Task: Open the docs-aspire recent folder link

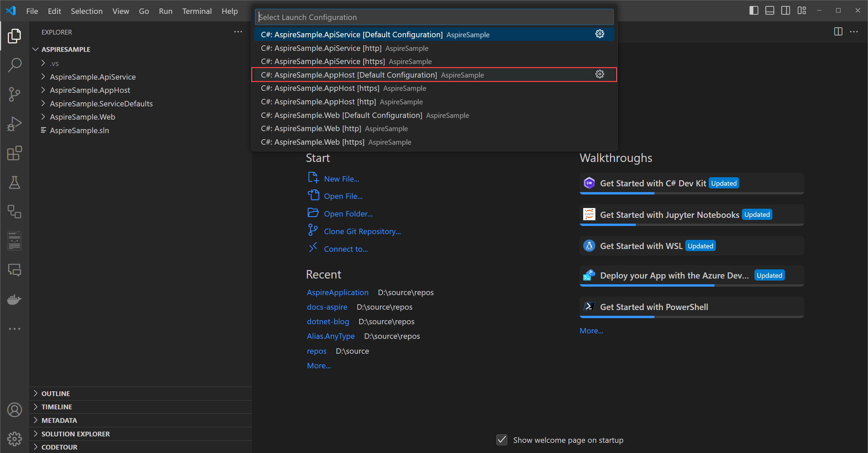Action: 327,307
